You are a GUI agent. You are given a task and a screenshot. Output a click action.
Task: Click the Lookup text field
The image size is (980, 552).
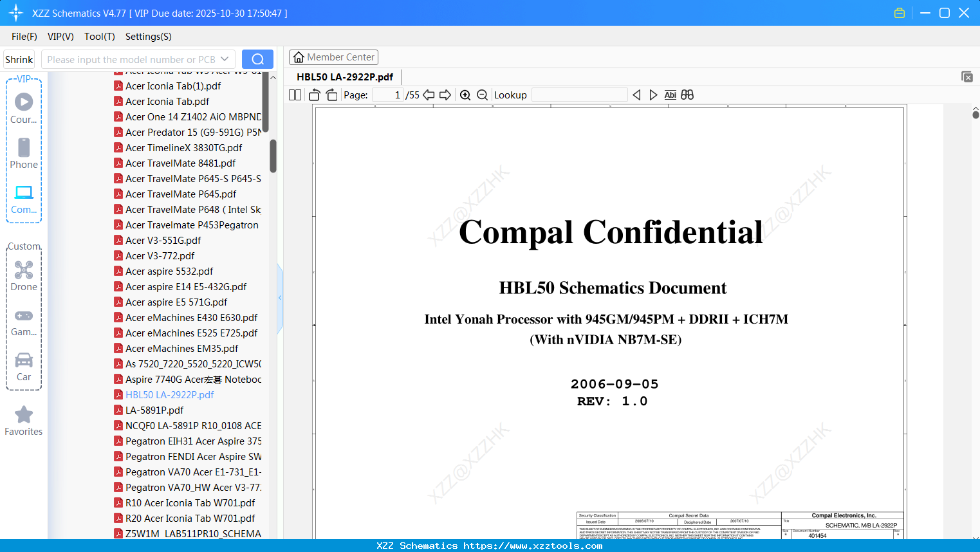580,95
